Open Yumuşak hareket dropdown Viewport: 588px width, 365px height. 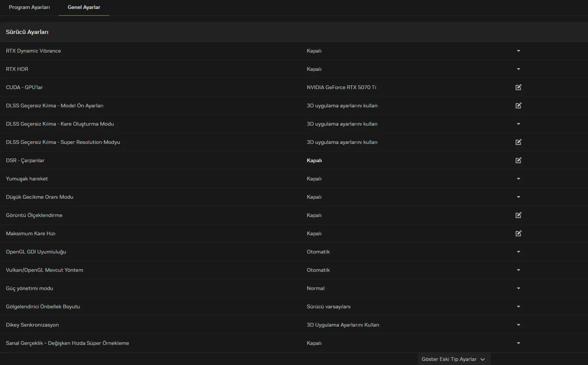(518, 179)
